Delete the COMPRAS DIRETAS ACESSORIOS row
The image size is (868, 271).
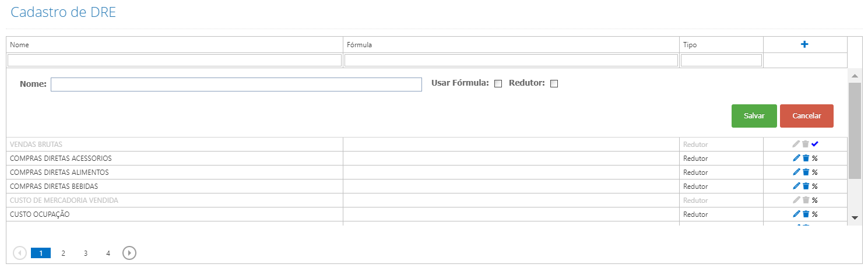[x=806, y=158]
